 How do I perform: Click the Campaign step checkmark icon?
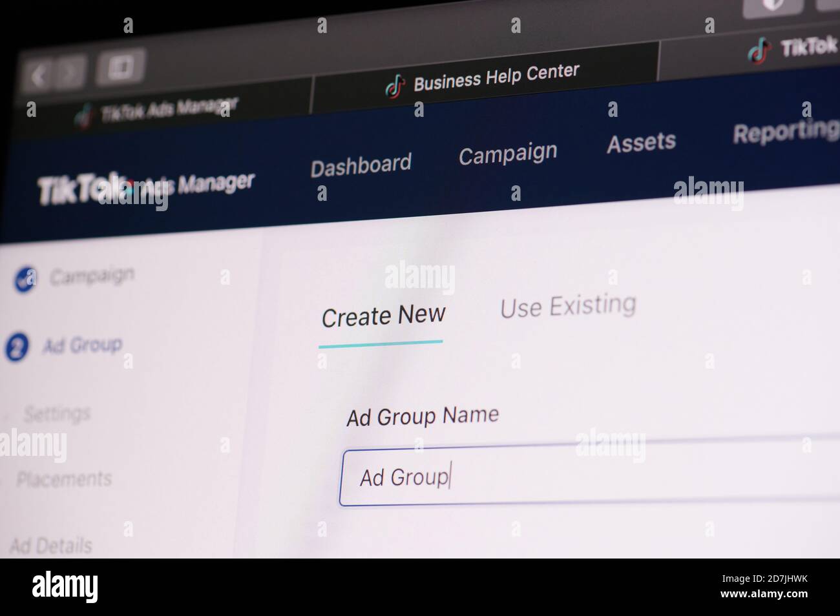(x=25, y=280)
